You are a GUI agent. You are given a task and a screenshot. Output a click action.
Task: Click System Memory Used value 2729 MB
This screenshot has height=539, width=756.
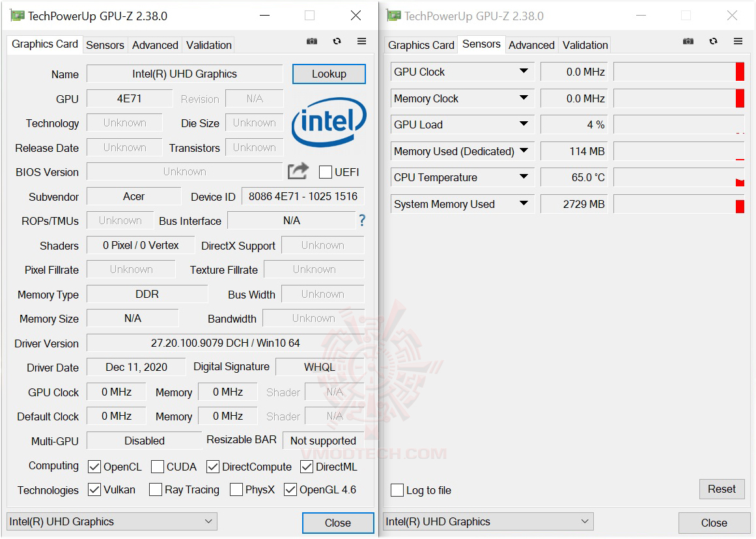[574, 203]
